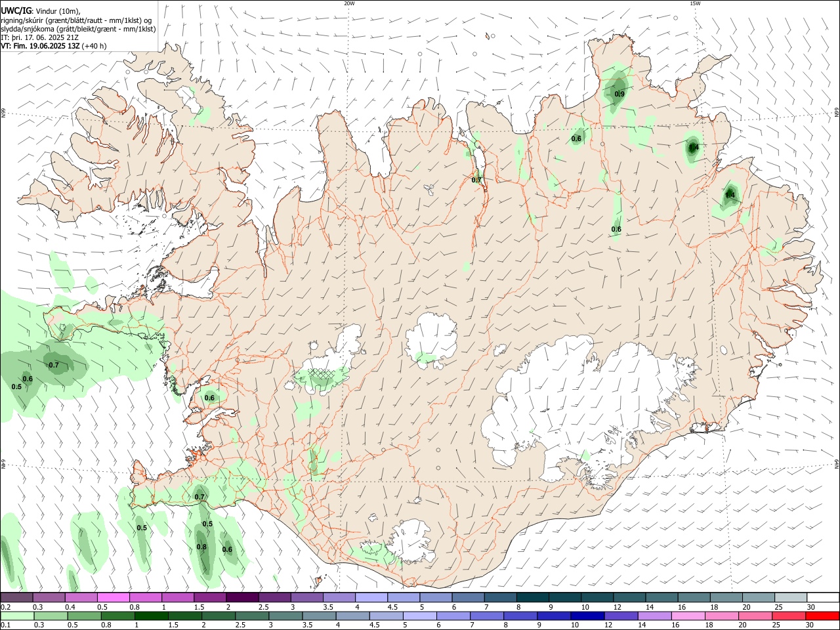Select the dark purple 2–2.5 snow legend swatch
This screenshot has width=840, height=630.
pyautogui.click(x=242, y=598)
